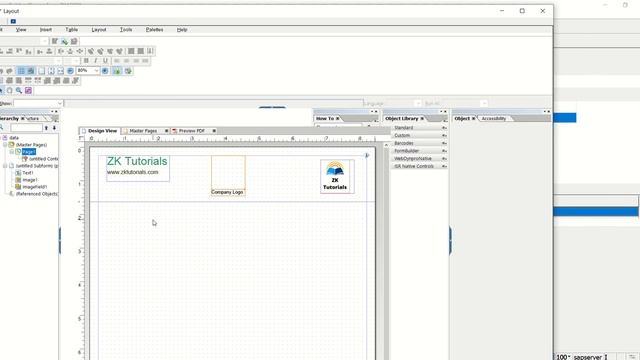The image size is (640, 360).
Task: Click the green export toolbar icon
Action: point(128,71)
